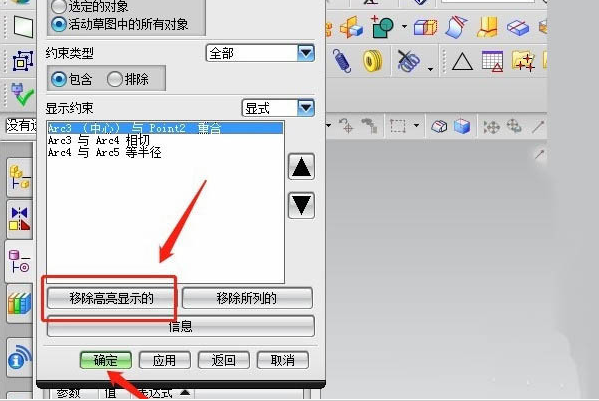Click 移除高亮显示的 button

(x=111, y=298)
